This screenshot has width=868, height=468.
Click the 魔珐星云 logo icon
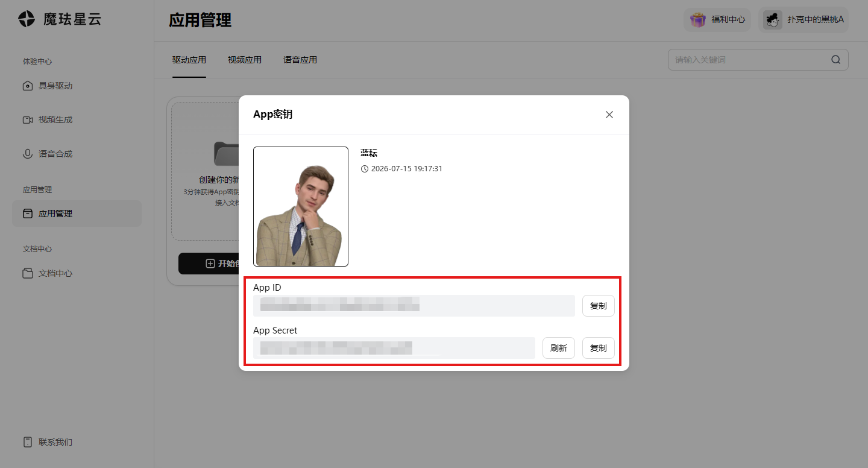pos(27,19)
